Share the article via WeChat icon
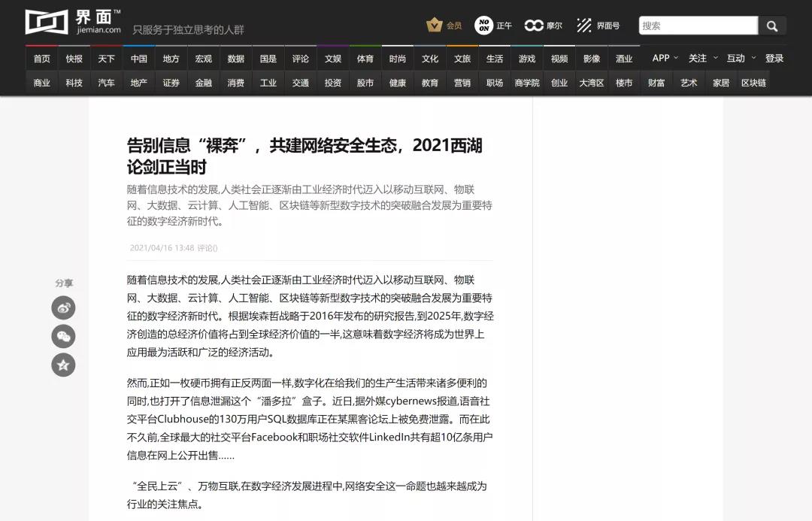Screen dimensions: 812x521 click(x=63, y=336)
